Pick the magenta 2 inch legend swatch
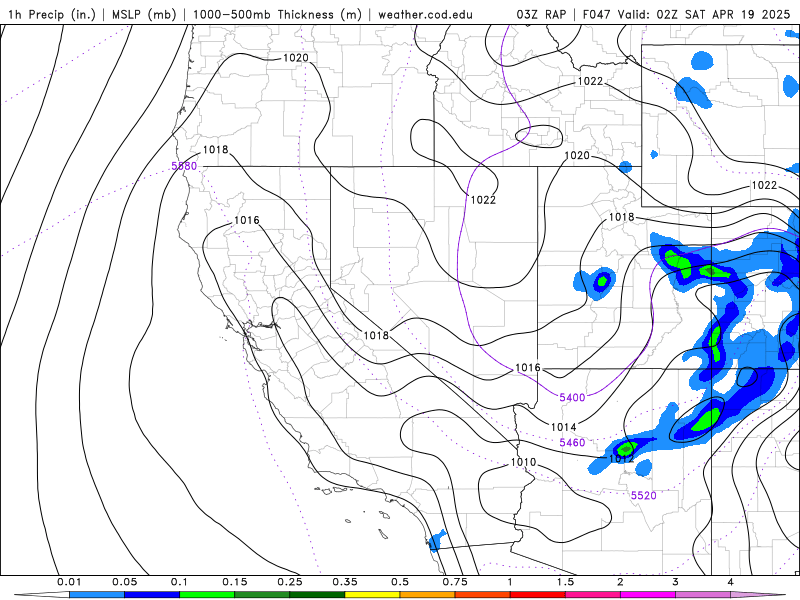This screenshot has width=800, height=600. click(x=648, y=595)
